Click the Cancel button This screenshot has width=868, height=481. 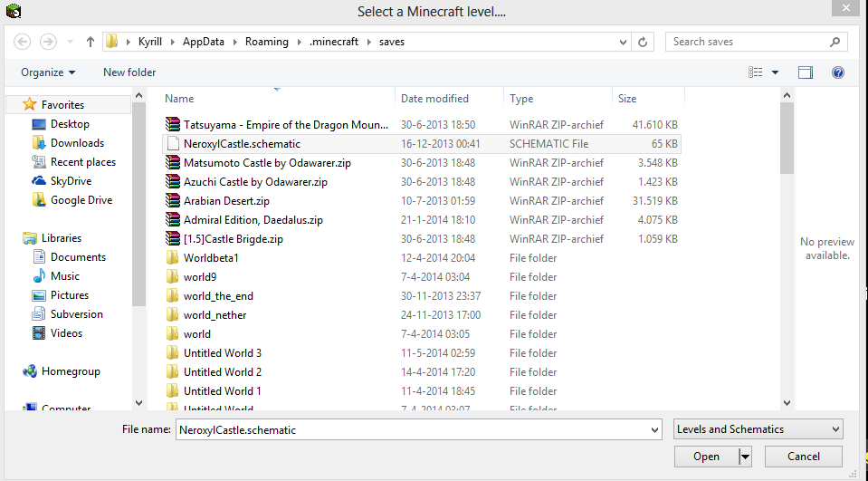point(804,457)
